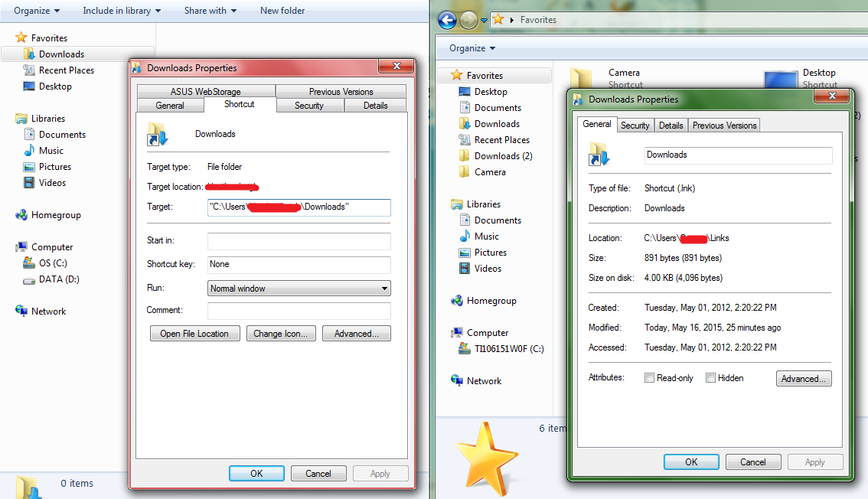The image size is (868, 499).
Task: Click Libraries icon in left window
Action: click(21, 119)
